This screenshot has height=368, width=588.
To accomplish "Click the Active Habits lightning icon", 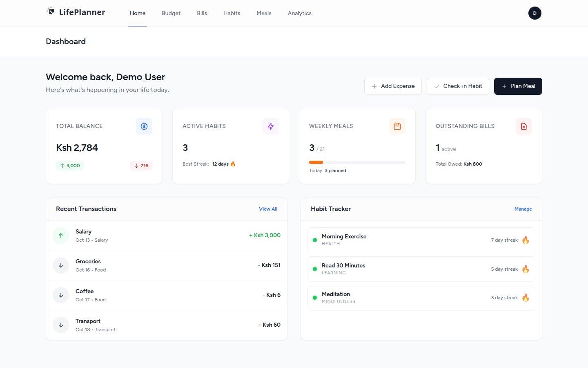I will 271,126.
